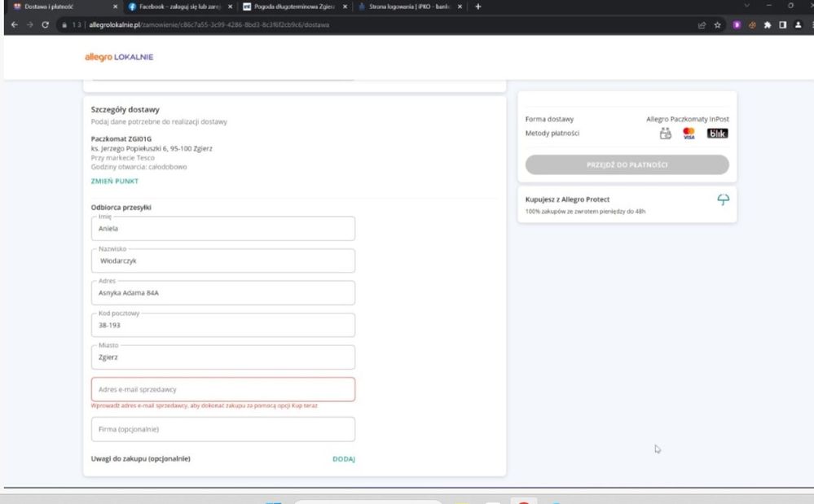Click the Miasto field containing Zgierz
This screenshot has width=814, height=504.
[x=223, y=357]
